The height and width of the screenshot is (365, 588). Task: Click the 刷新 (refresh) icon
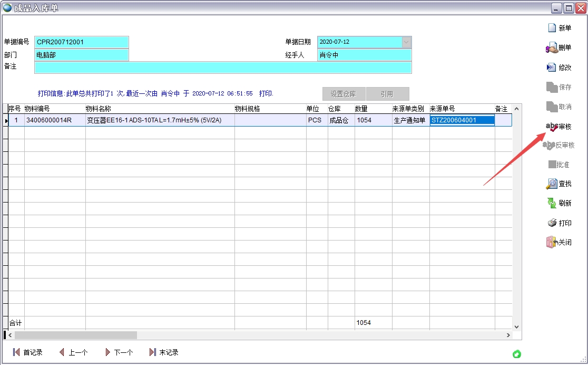(x=552, y=203)
